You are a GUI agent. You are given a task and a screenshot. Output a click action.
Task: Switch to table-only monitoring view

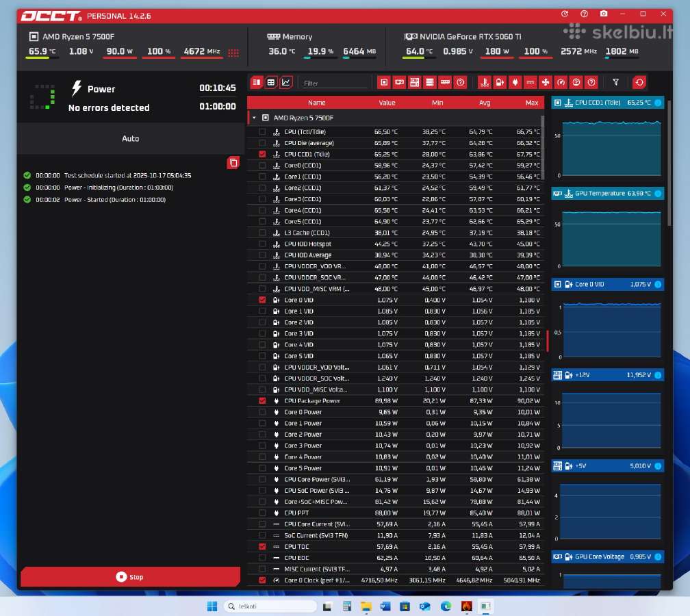(271, 82)
